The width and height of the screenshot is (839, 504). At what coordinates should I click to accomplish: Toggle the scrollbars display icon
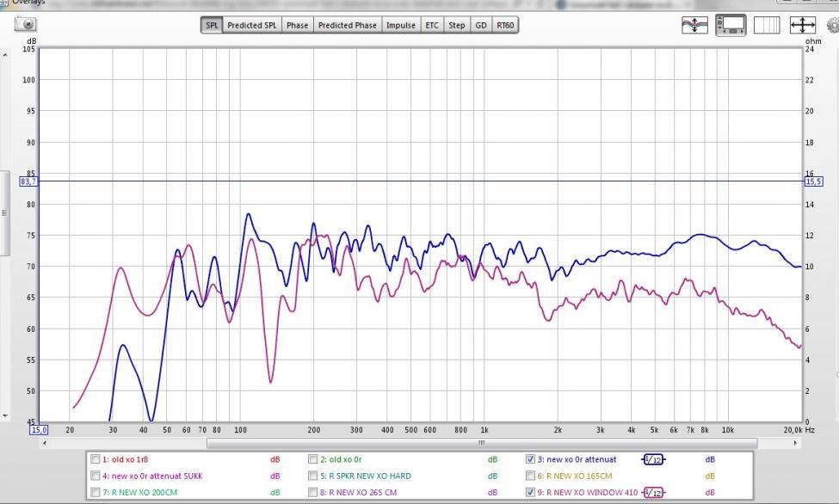point(731,25)
